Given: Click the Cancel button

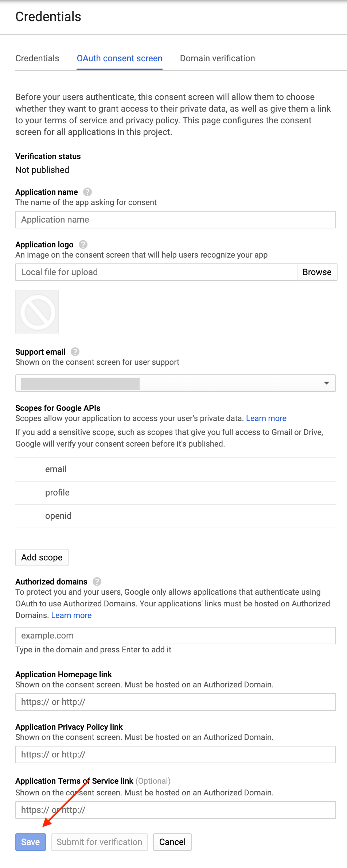Looking at the screenshot, I should 172,842.
